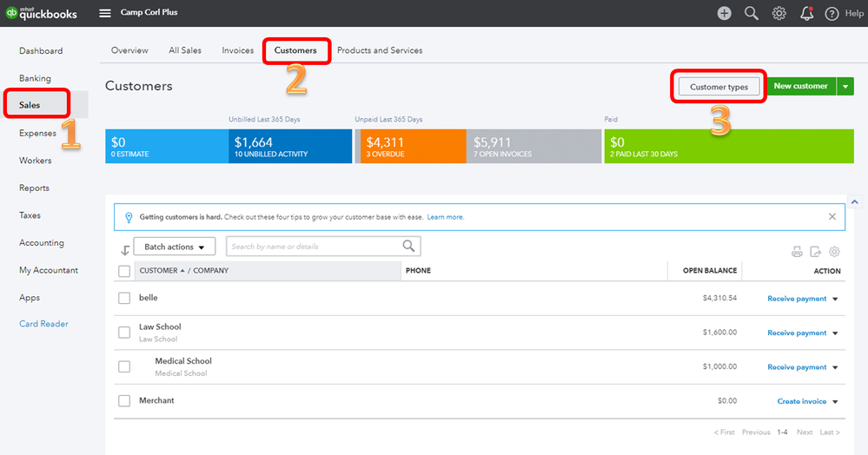The image size is (868, 455).
Task: Expand the action dropdown for belle
Action: point(835,299)
